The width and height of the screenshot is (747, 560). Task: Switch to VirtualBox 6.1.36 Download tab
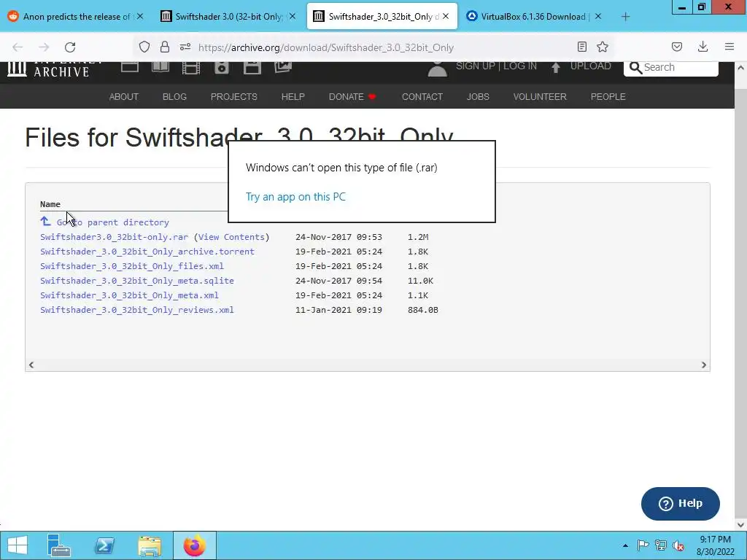(x=533, y=17)
